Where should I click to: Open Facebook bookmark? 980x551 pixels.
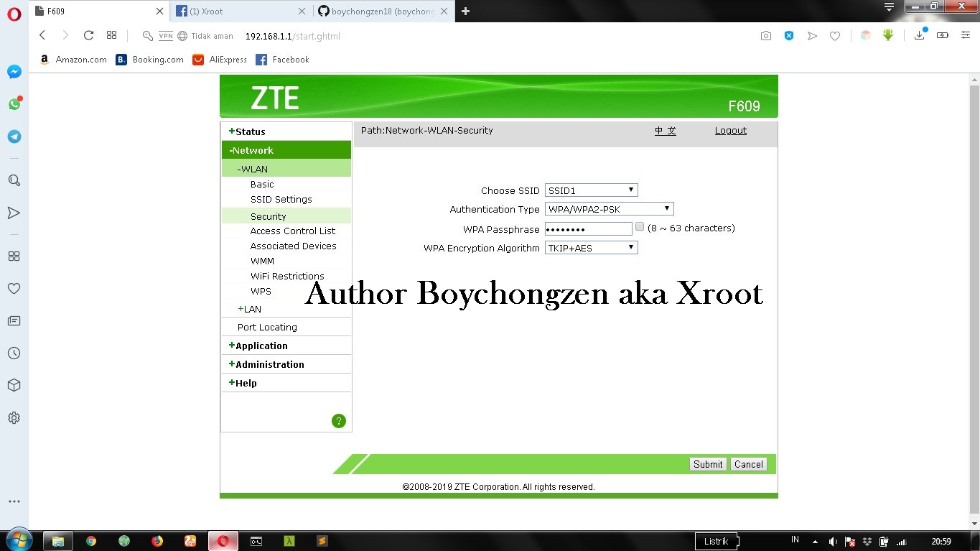pos(283,60)
